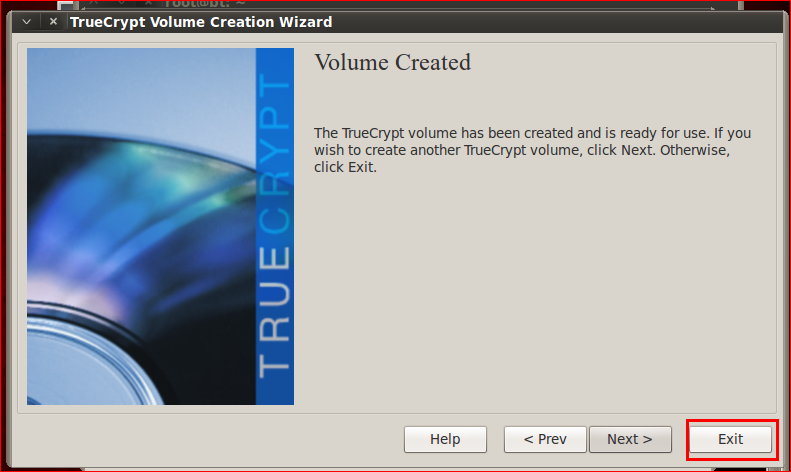Click the Exit button
This screenshot has height=472, width=791.
pyautogui.click(x=730, y=439)
